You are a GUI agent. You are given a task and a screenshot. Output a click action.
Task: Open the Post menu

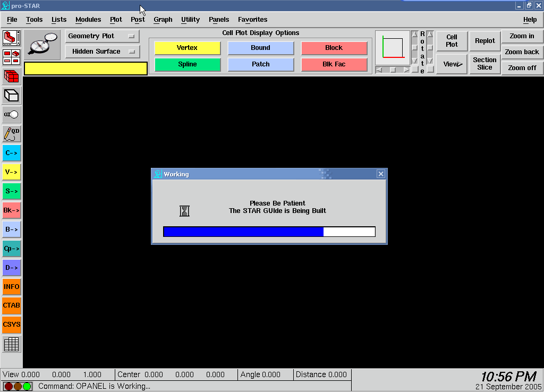138,20
